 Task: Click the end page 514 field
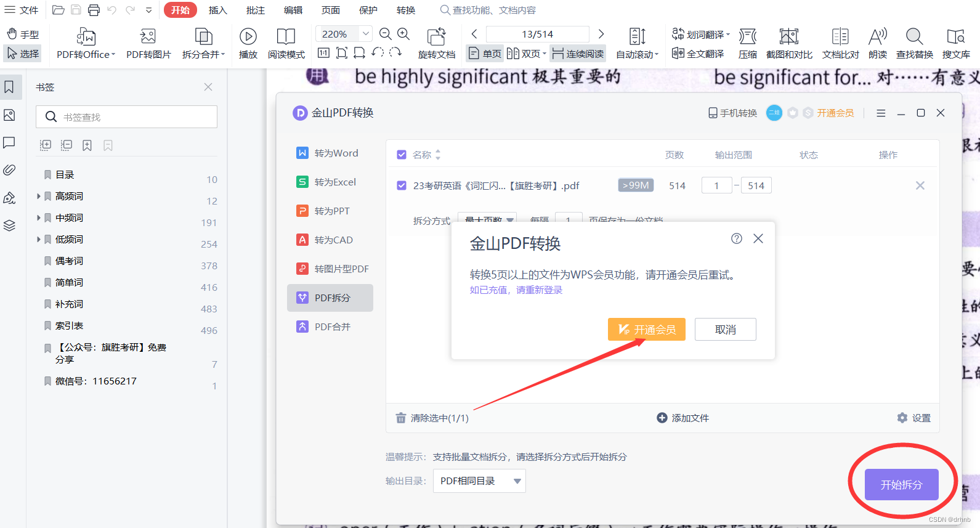756,185
